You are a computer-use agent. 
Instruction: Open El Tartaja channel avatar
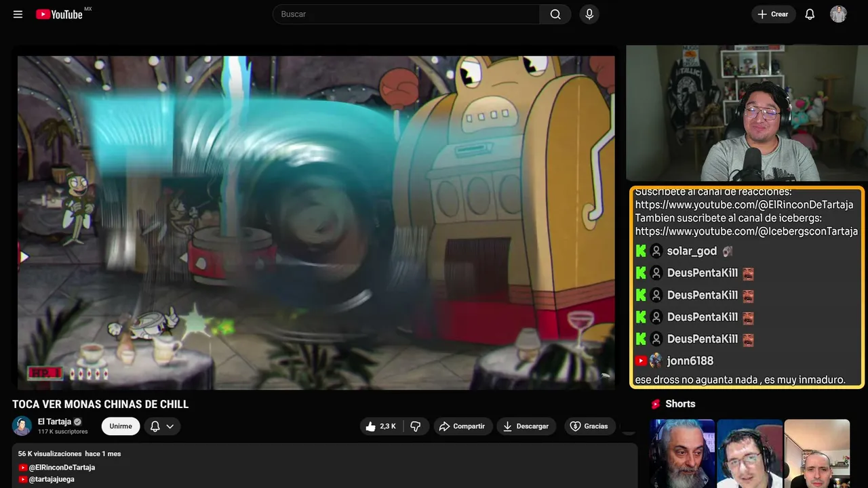(22, 426)
